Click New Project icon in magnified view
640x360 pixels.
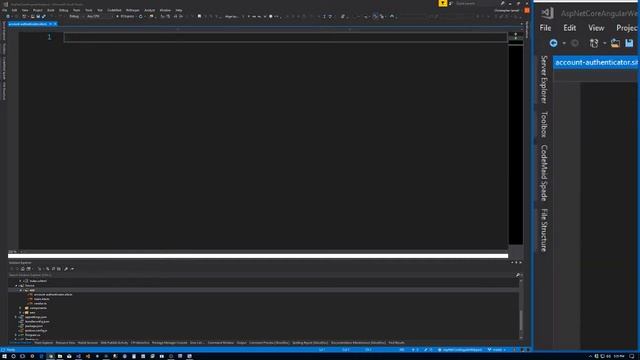pos(594,43)
